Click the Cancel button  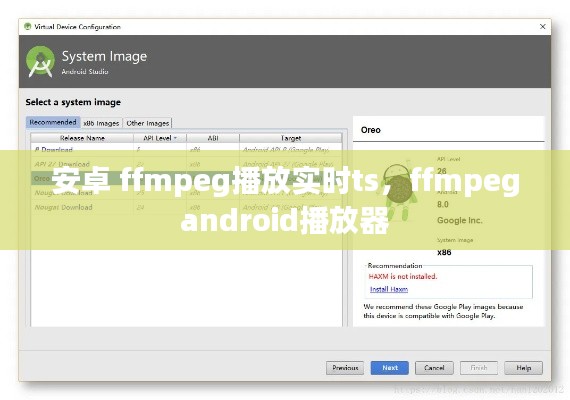click(x=434, y=368)
